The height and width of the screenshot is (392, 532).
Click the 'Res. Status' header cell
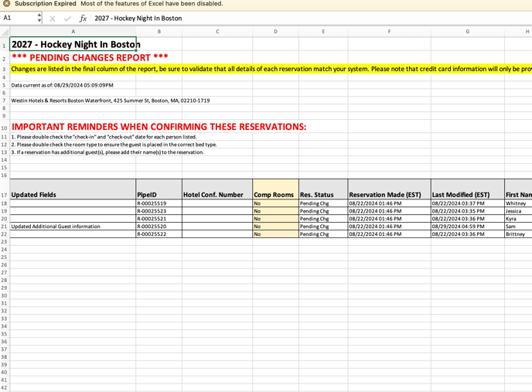tap(323, 189)
